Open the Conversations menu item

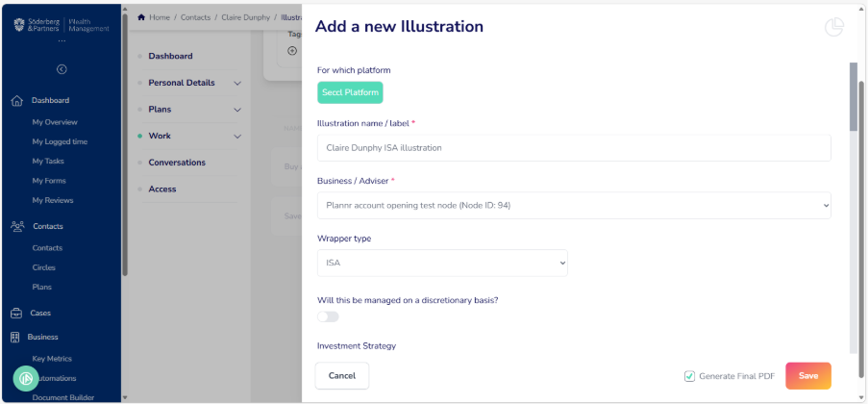[177, 163]
